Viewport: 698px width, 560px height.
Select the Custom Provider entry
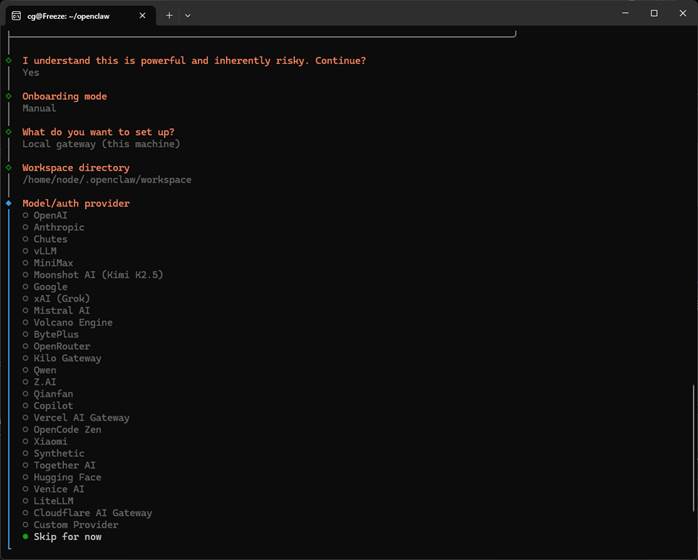pos(75,525)
